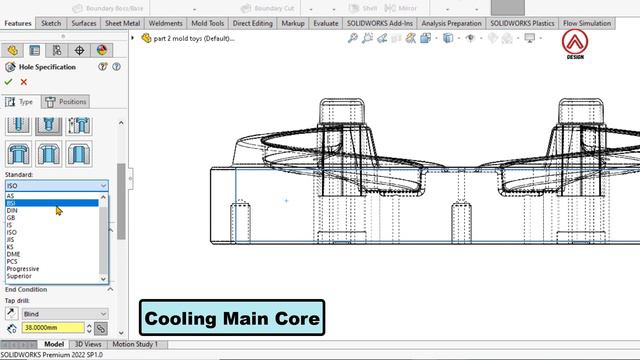This screenshot has width=640, height=360.
Task: Click Zoom to Fit in view toolbar
Action: [353, 38]
